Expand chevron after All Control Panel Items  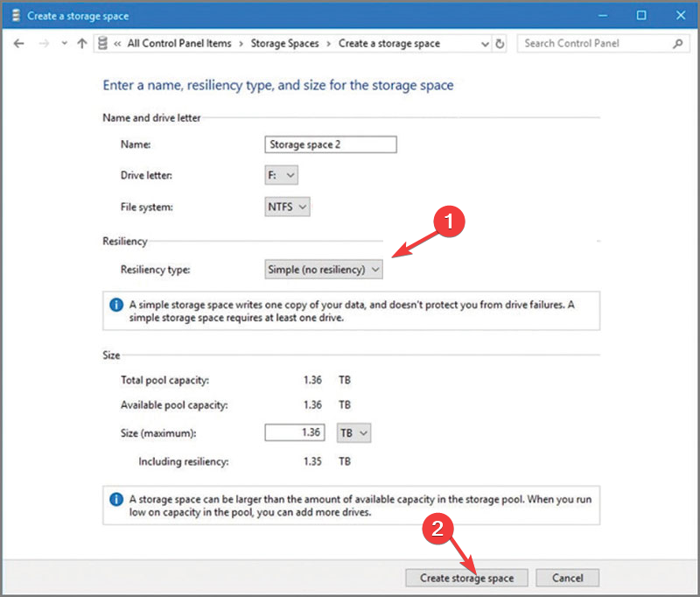[x=241, y=44]
